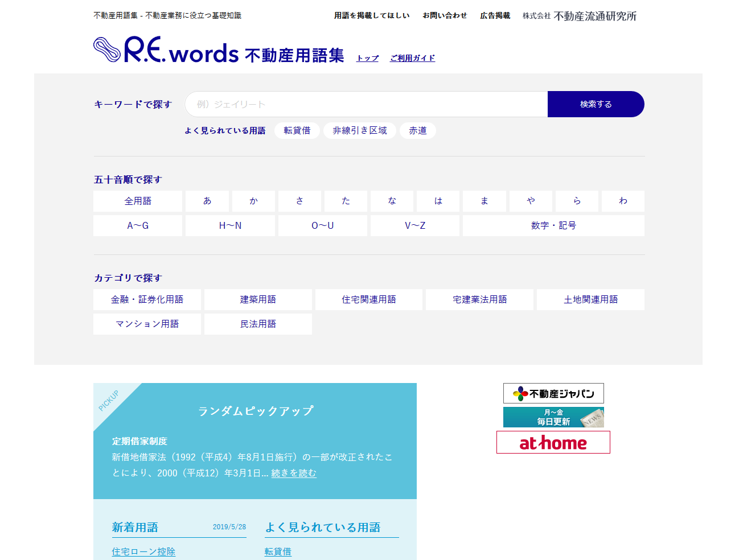Click the 検索する search button
735x560 pixels.
596,104
